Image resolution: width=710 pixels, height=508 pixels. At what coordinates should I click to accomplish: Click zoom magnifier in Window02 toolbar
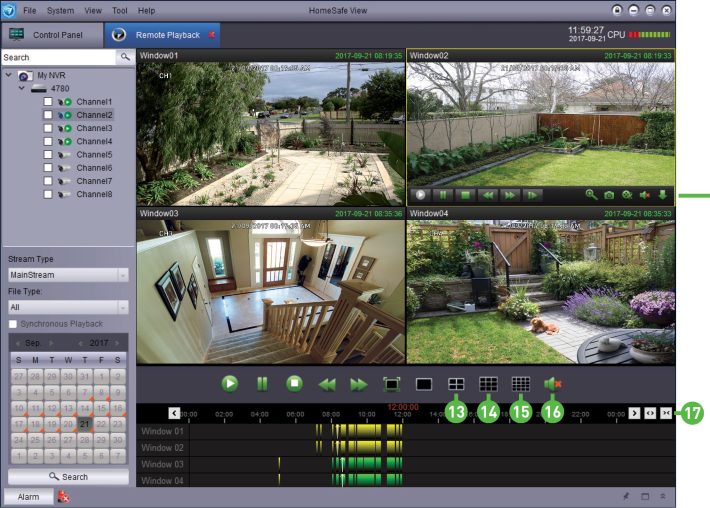click(x=591, y=196)
